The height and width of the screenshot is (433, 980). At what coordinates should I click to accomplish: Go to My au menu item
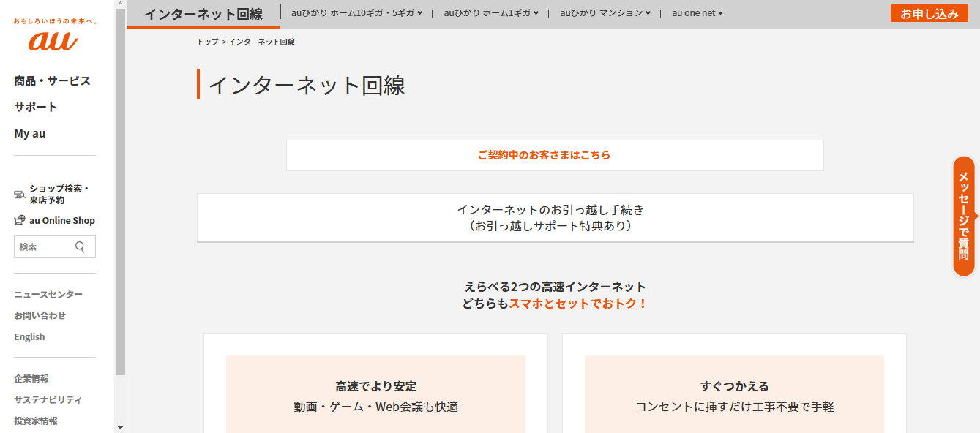click(x=30, y=133)
